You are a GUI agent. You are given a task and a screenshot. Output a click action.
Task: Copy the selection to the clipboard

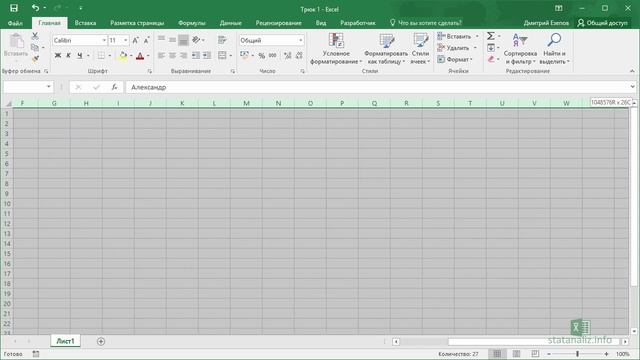pos(35,47)
